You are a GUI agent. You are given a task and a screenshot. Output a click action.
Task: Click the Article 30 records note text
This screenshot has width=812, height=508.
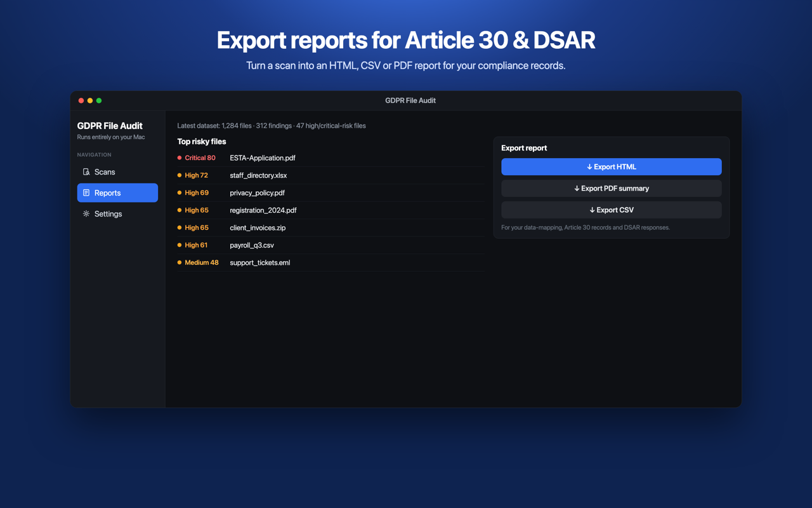point(586,227)
